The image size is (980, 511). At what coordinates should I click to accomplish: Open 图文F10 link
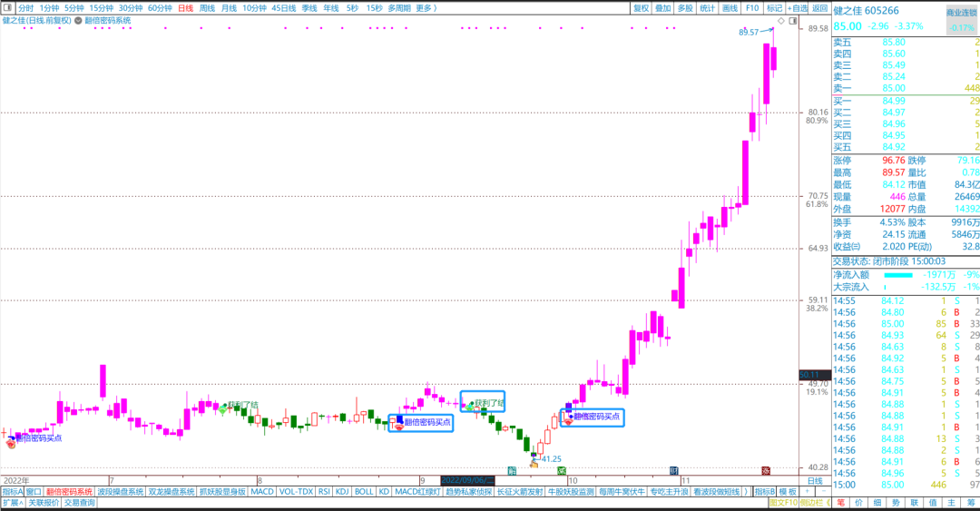click(x=784, y=503)
